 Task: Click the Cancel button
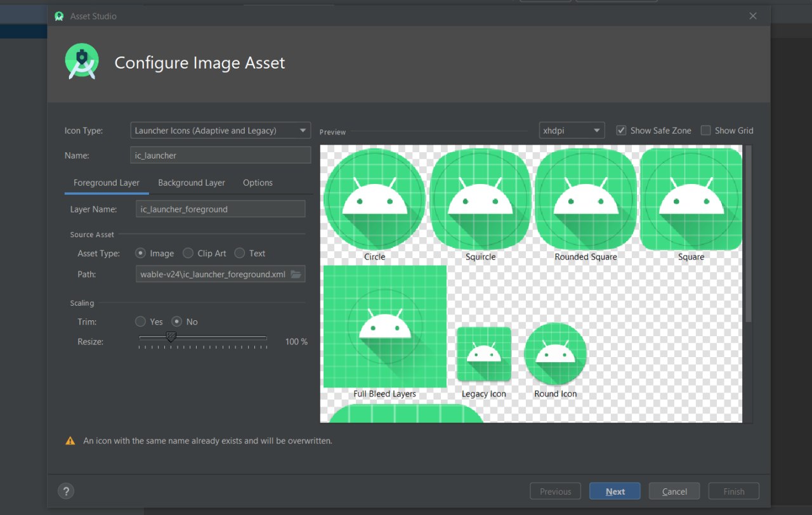(x=674, y=492)
